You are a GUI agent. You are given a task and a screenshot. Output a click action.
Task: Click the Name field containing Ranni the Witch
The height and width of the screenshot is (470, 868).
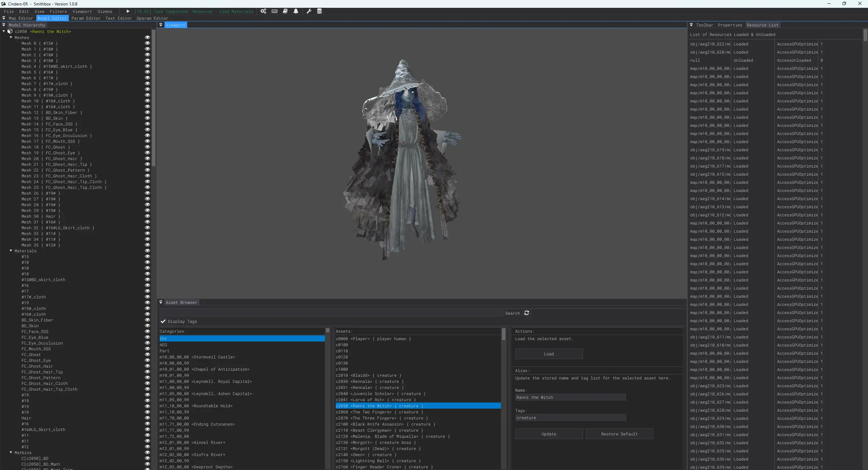[x=571, y=397]
